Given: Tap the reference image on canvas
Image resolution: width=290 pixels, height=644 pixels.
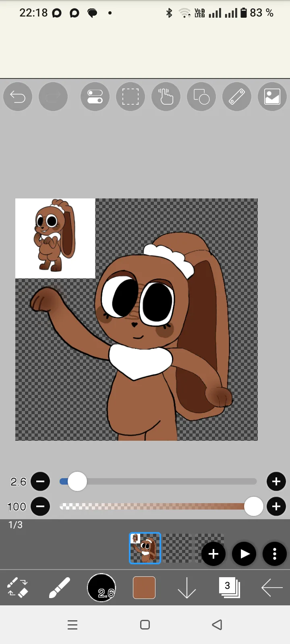Looking at the screenshot, I should [x=55, y=238].
